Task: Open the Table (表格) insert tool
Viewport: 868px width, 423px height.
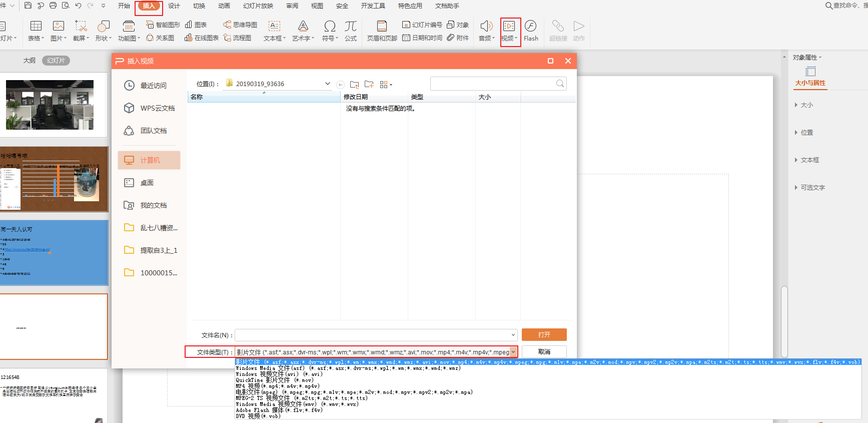Action: tap(36, 31)
